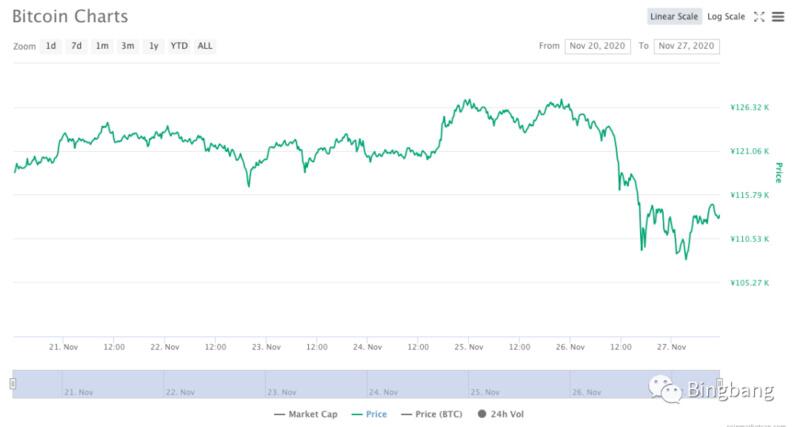Viewport: 800px width, 427px height.
Task: Choose the 1y zoom range
Action: pyautogui.click(x=153, y=46)
